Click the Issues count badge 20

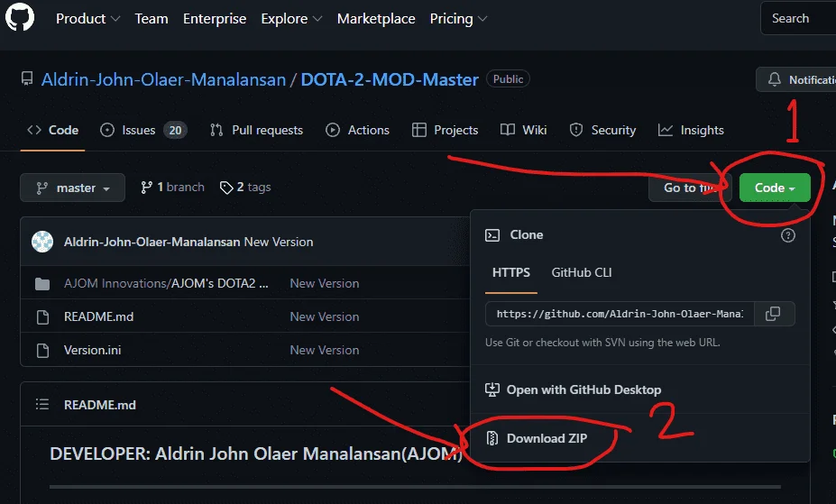point(176,130)
